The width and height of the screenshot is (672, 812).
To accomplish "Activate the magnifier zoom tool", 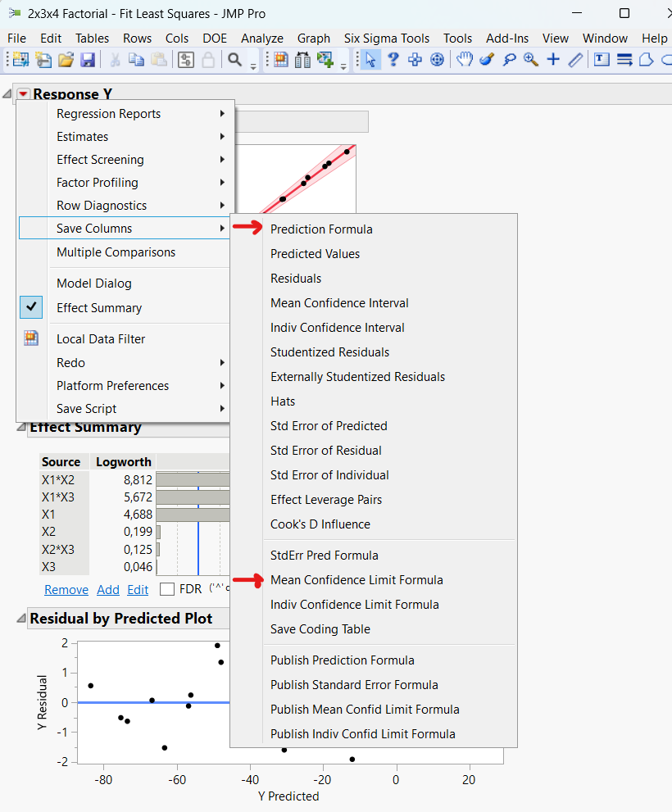I will [x=532, y=59].
